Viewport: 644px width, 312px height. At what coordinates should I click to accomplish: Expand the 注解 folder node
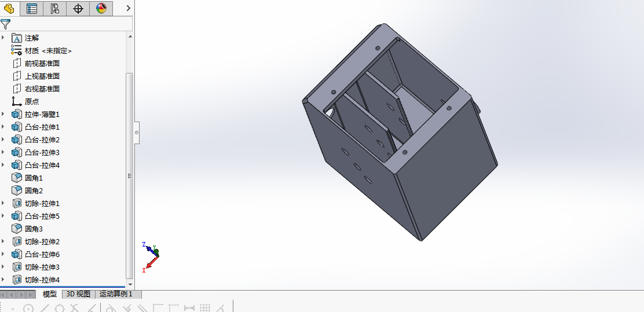pos(3,38)
